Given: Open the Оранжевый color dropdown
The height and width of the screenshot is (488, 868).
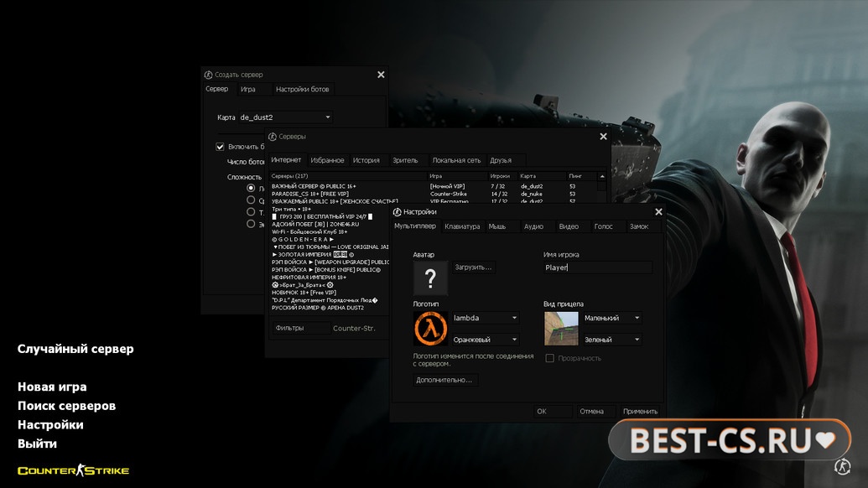Looking at the screenshot, I should (486, 339).
